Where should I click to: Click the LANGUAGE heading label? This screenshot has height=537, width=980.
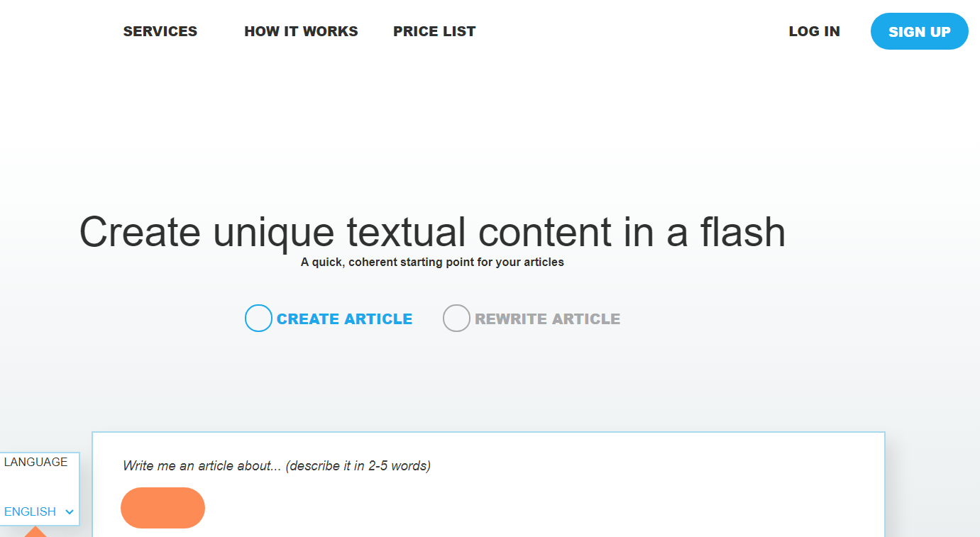35,463
